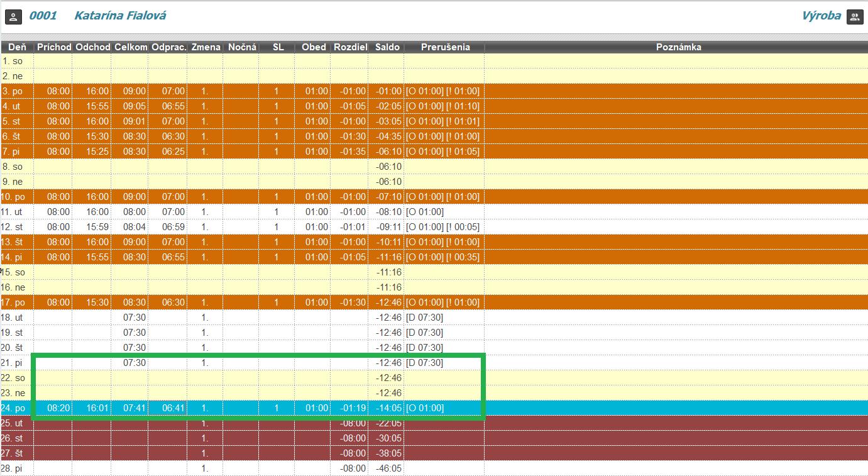Click the Príchod column header
This screenshot has width=868, height=476.
pyautogui.click(x=54, y=47)
